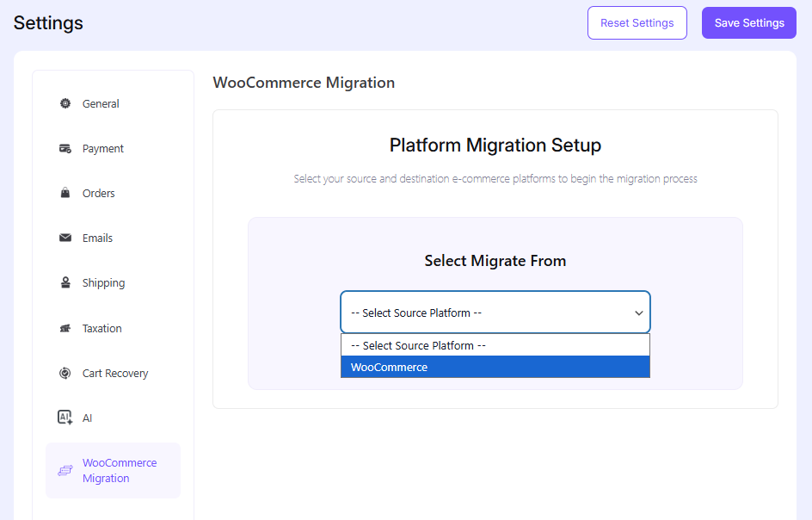This screenshot has width=812, height=520.
Task: Click the Shipping icon in sidebar
Action: tap(65, 283)
